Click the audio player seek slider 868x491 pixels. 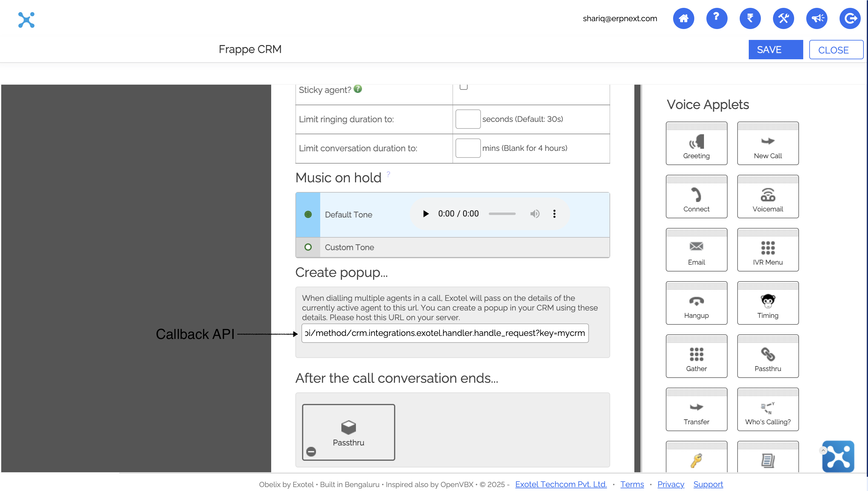[502, 213]
